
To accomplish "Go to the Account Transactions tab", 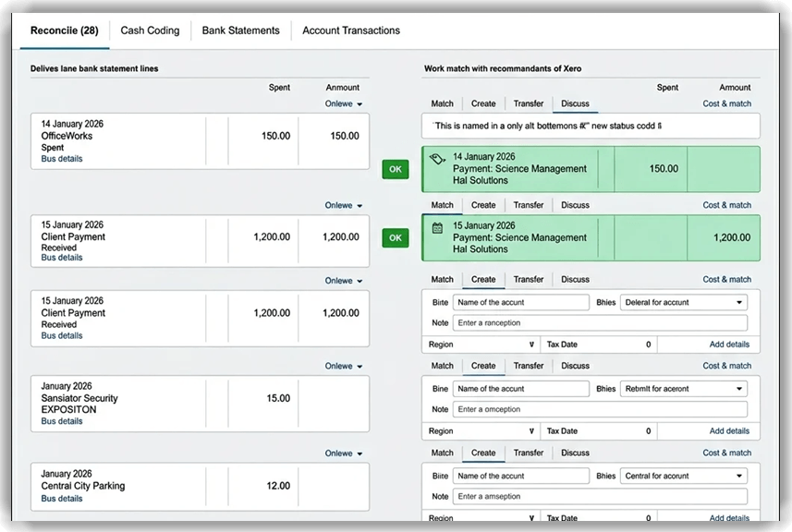I will 351,30.
